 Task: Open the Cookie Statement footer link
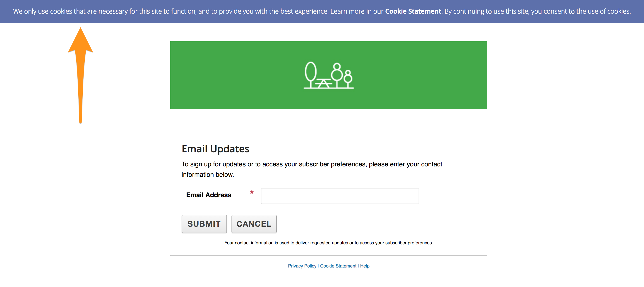tap(338, 266)
